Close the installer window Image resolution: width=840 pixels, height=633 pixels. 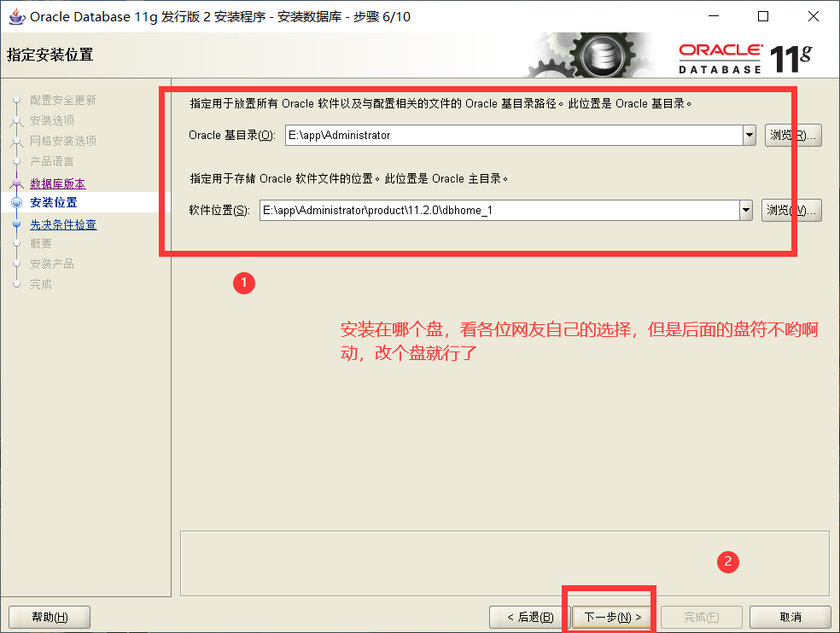click(x=814, y=16)
